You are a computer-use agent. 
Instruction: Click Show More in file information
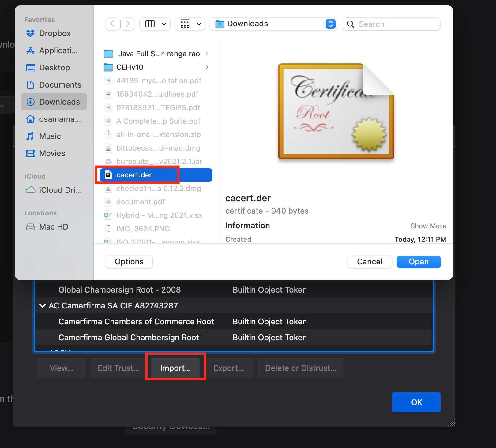[x=428, y=226]
